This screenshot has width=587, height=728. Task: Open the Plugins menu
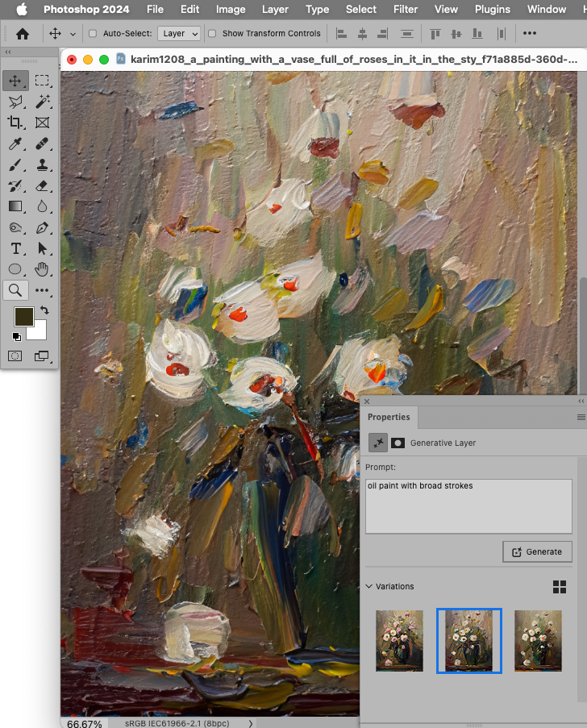tap(493, 10)
